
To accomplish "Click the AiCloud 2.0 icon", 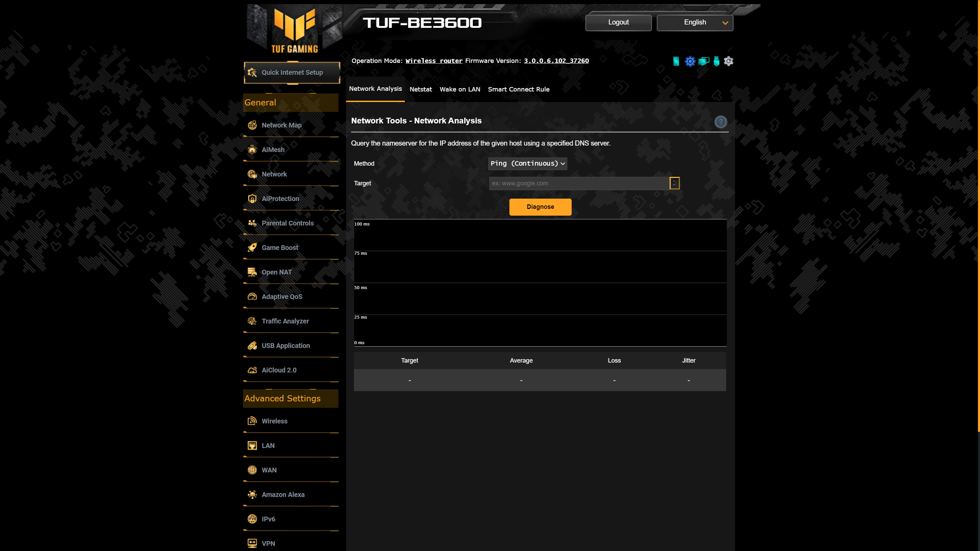I will click(252, 370).
